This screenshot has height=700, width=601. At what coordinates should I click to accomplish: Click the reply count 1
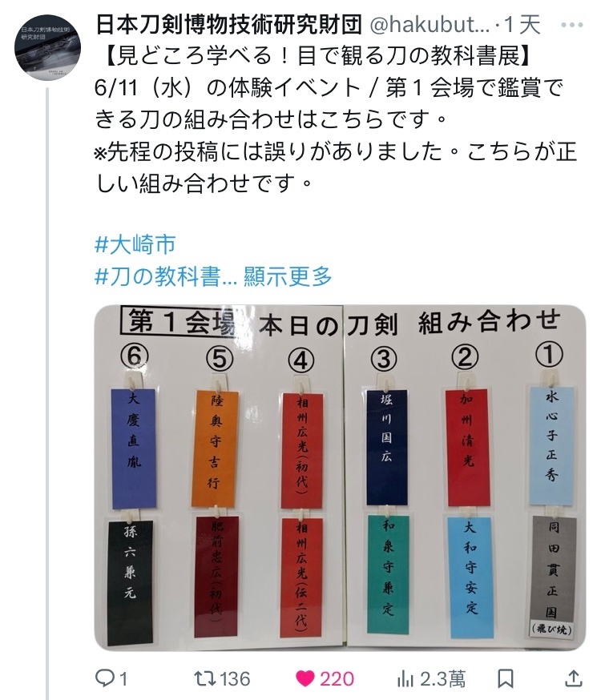[x=123, y=679]
